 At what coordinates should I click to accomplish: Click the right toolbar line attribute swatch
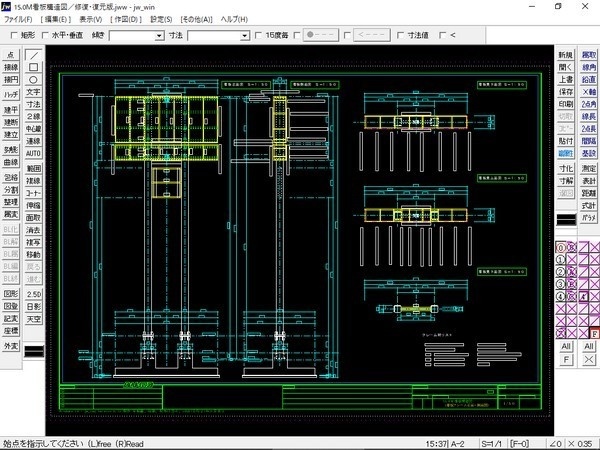[566, 220]
